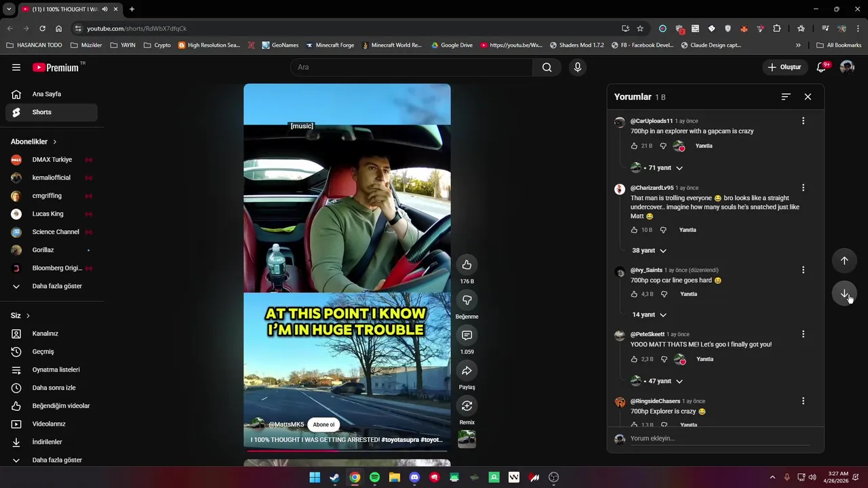The image size is (868, 488).
Task: Bookmark page with star icon
Action: tap(640, 28)
